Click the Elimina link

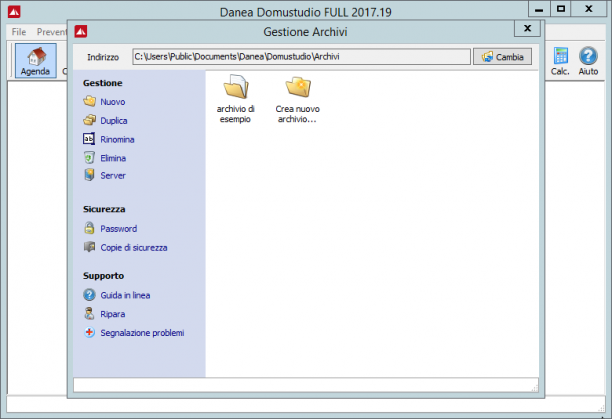click(113, 158)
